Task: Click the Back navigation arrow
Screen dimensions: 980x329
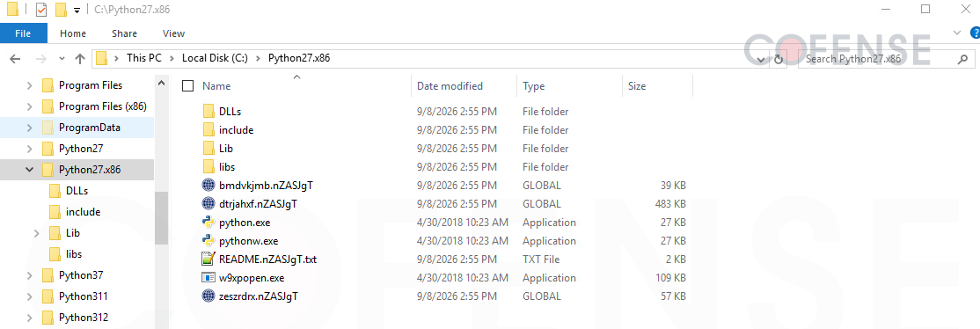Action: [15, 59]
